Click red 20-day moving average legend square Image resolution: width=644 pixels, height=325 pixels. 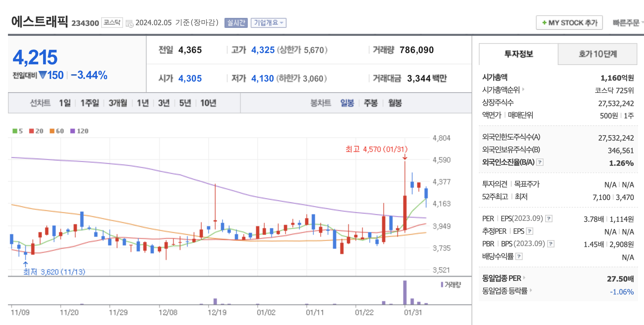pyautogui.click(x=32, y=131)
